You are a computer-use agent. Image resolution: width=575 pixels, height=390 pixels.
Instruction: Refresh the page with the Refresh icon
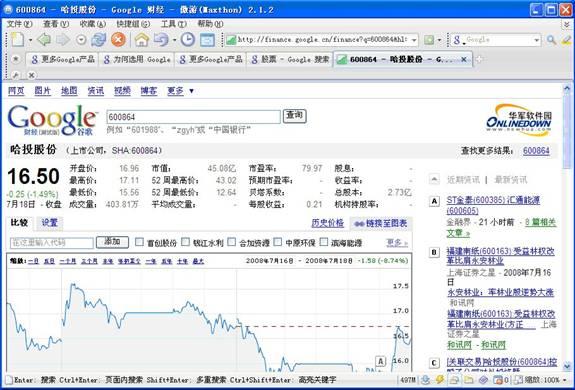[x=98, y=39]
